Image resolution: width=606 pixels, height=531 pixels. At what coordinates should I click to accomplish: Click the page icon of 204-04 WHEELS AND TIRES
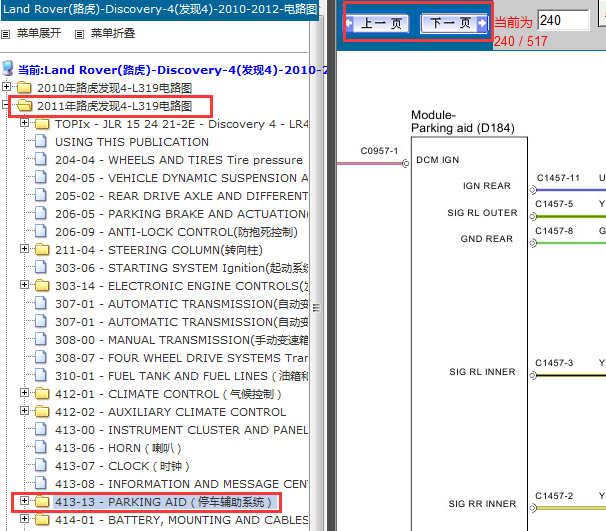pos(41,159)
